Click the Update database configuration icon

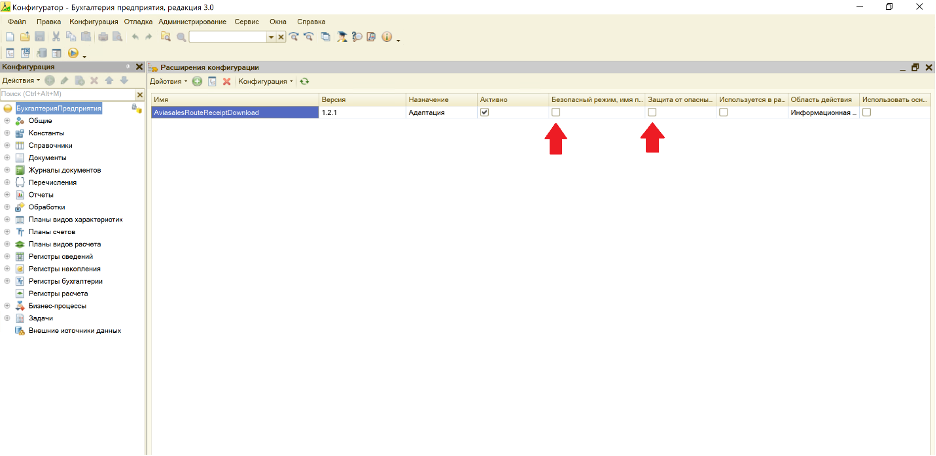(41, 53)
